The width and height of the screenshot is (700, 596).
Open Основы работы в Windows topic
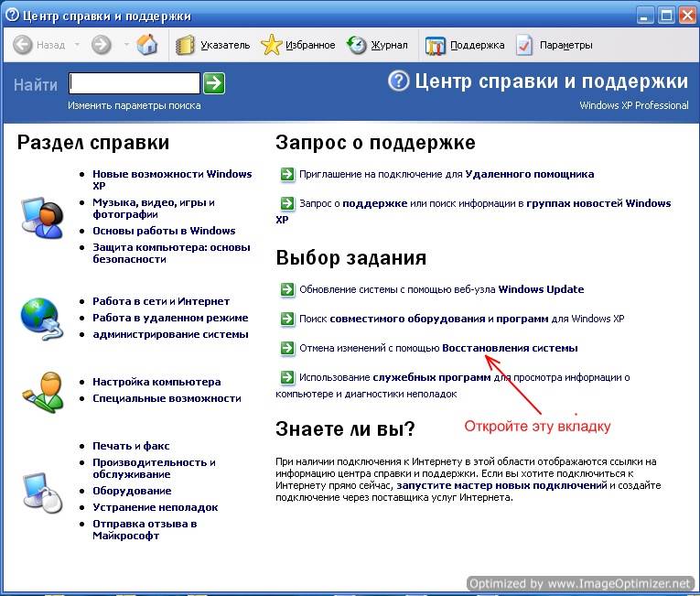(164, 231)
